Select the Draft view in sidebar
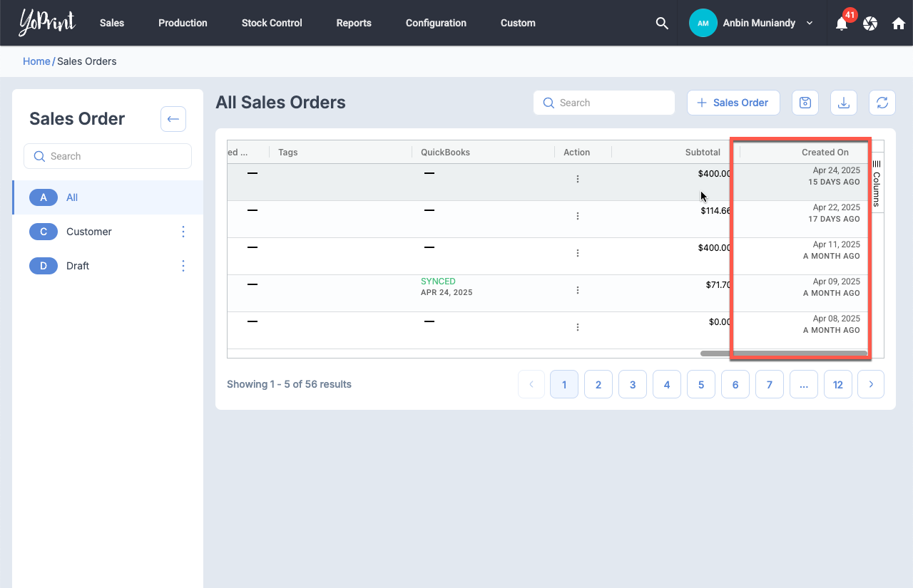 tap(78, 266)
